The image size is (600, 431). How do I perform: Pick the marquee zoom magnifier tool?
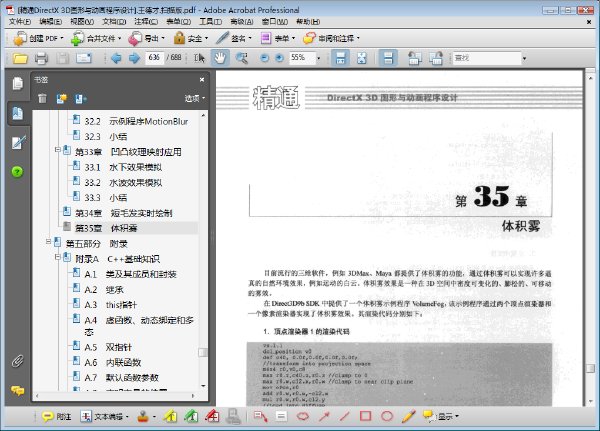pos(241,58)
